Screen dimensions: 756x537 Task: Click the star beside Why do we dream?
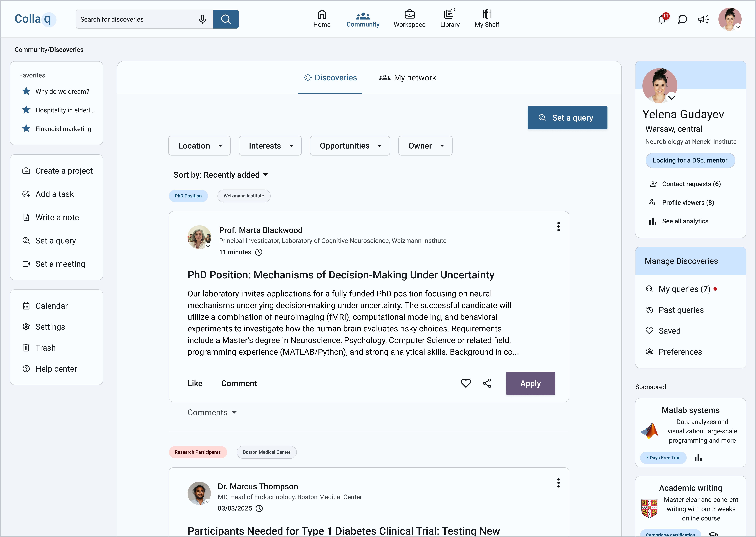click(x=26, y=91)
